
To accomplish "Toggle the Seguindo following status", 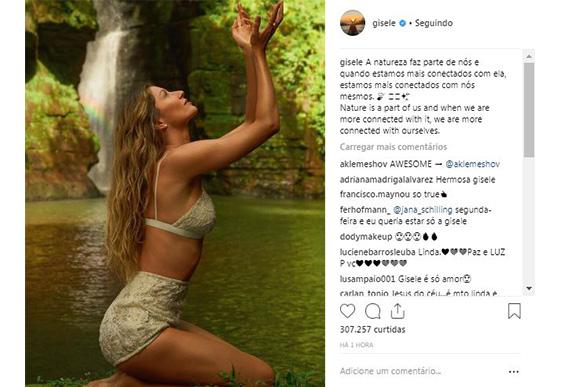I will 434,23.
